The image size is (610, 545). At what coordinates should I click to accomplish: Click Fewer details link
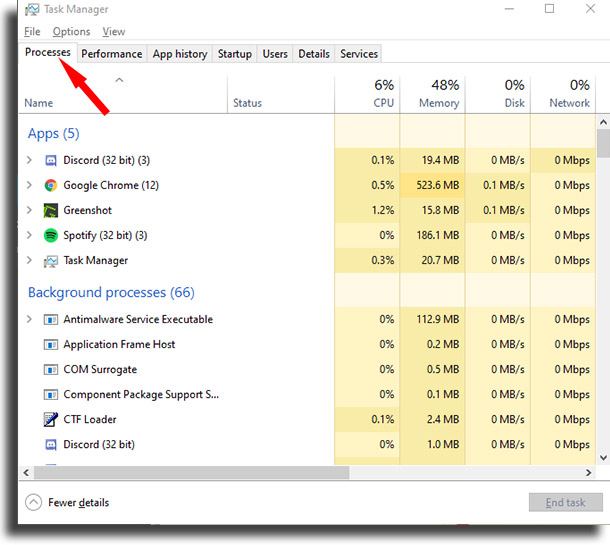79,503
